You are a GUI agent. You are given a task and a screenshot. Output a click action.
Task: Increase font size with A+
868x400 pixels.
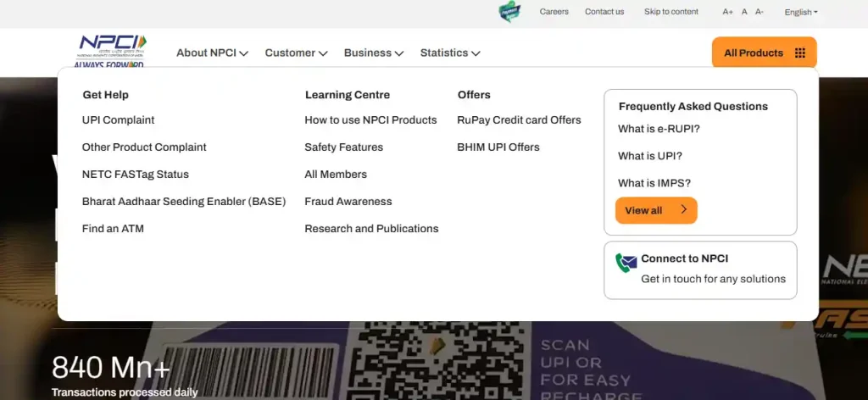point(727,12)
